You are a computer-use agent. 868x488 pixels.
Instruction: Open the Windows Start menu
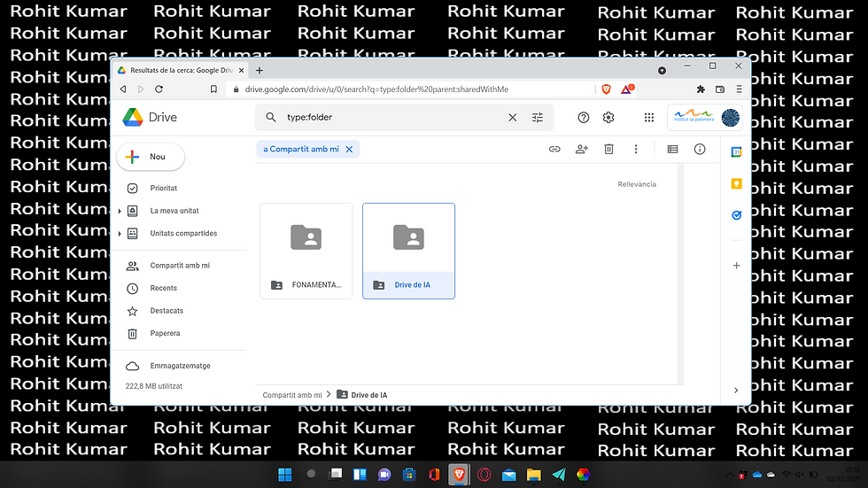pos(285,475)
